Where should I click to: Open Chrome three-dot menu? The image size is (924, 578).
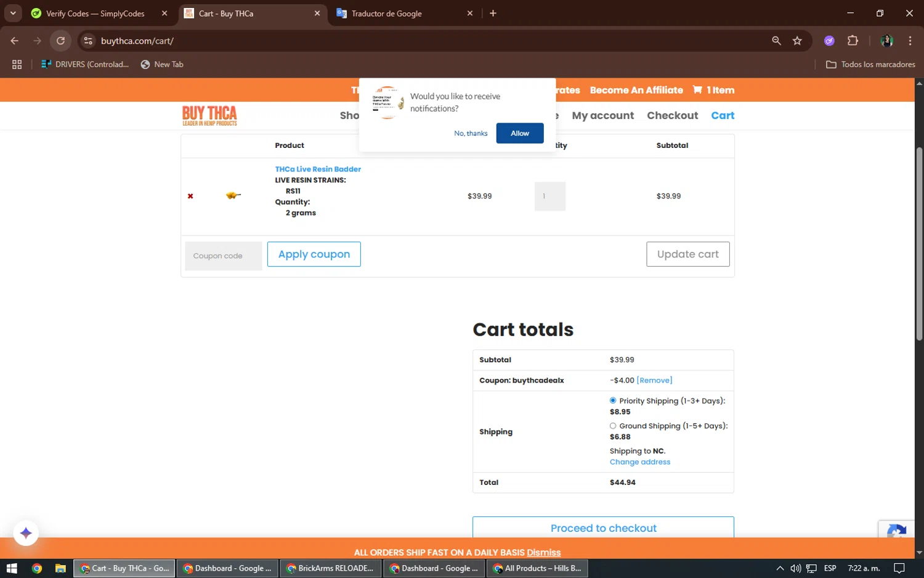coord(910,41)
